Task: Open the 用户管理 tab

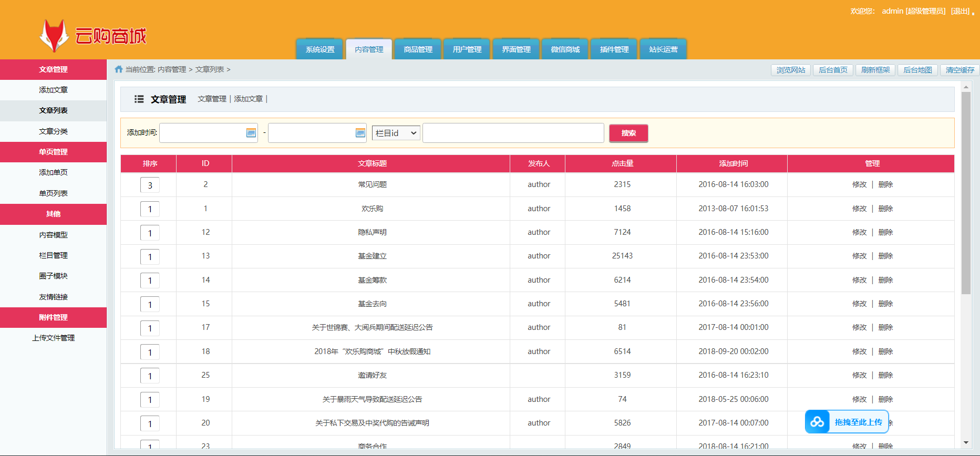Action: 467,49
